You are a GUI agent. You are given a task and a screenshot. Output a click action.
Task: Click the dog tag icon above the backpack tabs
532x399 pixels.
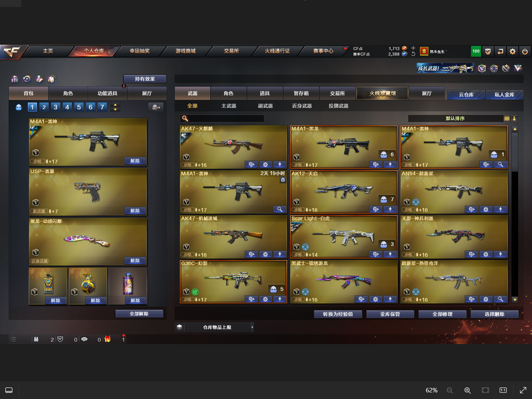coord(51,79)
